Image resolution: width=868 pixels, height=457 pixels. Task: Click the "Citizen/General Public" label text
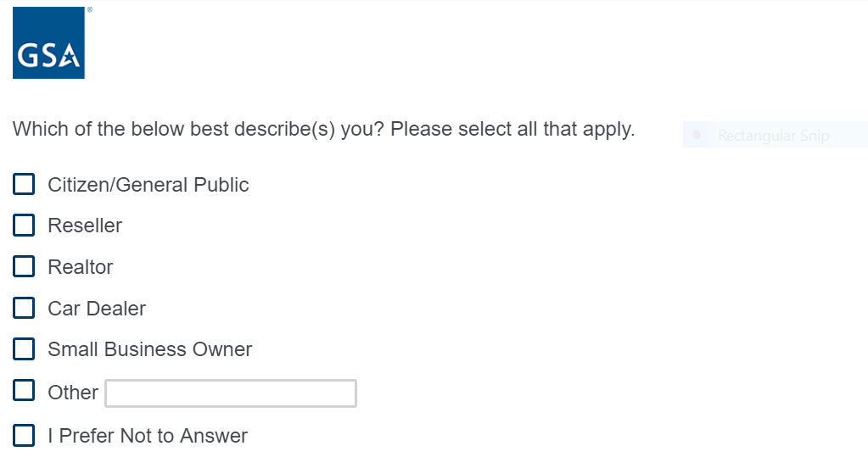148,185
